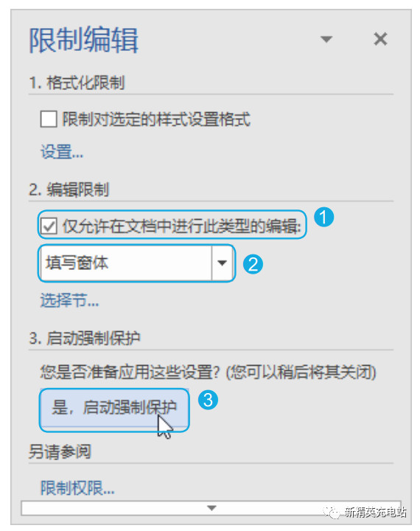
Task: Click the 1. 格式化限制 section heading
Action: [x=77, y=83]
